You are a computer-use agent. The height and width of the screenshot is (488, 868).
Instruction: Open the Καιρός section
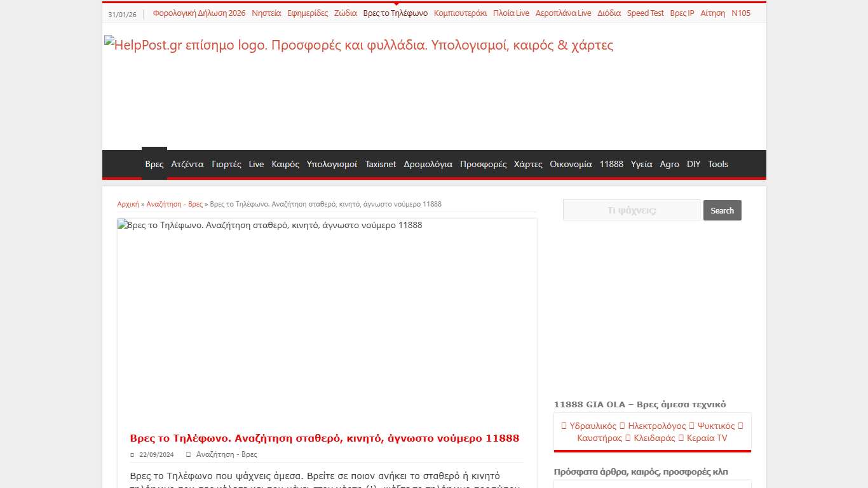pos(285,164)
